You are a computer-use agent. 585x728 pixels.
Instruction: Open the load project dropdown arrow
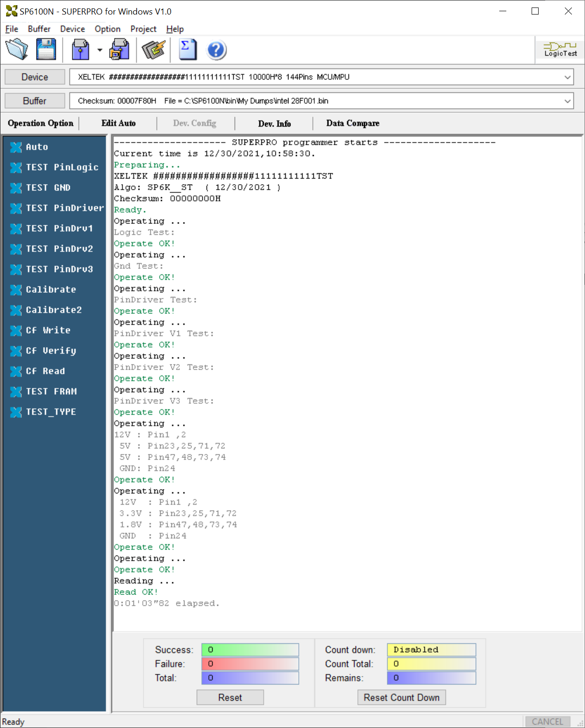(100, 50)
